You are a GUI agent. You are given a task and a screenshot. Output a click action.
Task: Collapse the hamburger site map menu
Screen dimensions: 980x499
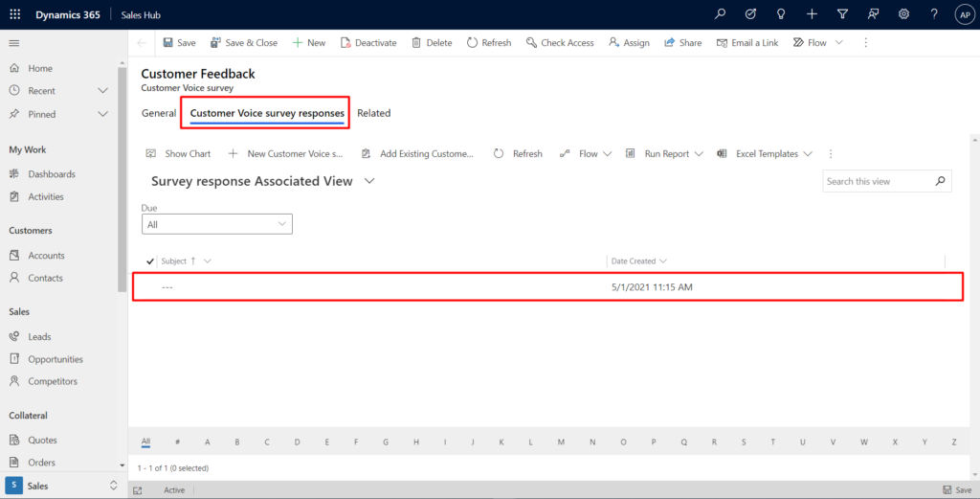point(13,43)
